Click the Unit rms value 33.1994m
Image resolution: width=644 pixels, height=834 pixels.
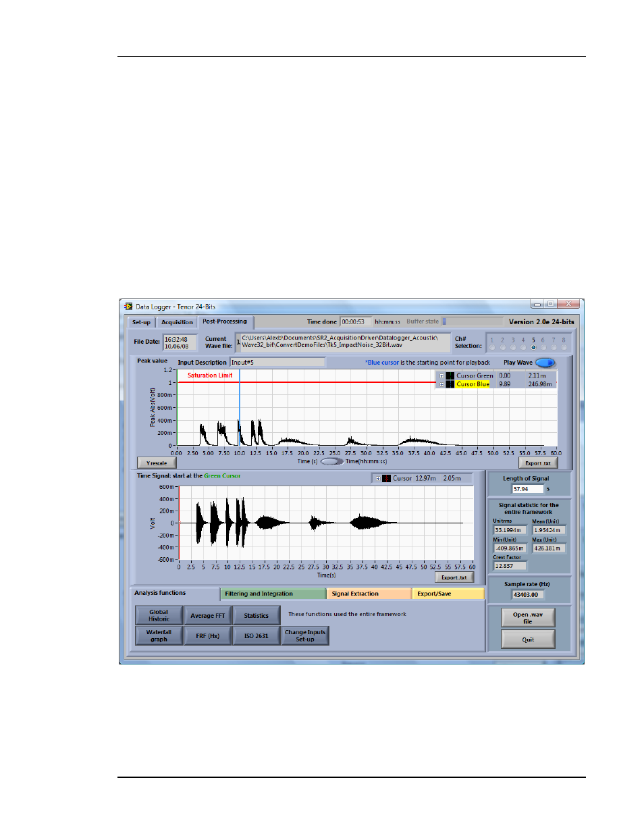click(510, 530)
